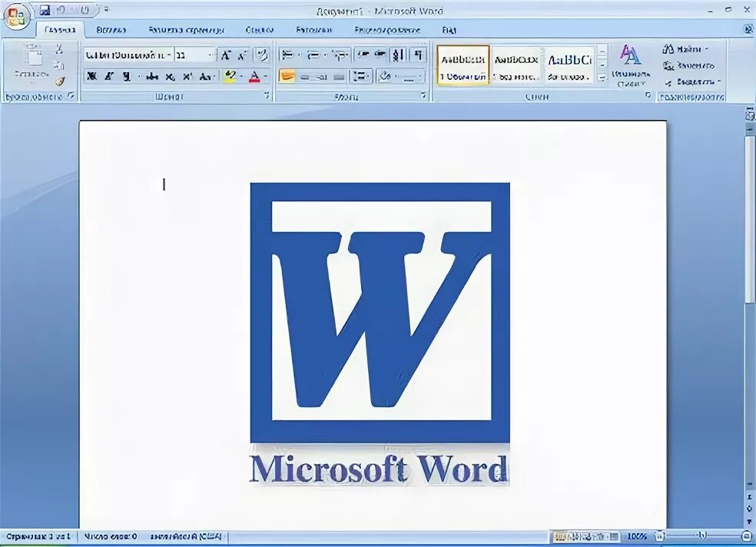Open line spacing options
Screen dimensions: 756x547
(360, 76)
